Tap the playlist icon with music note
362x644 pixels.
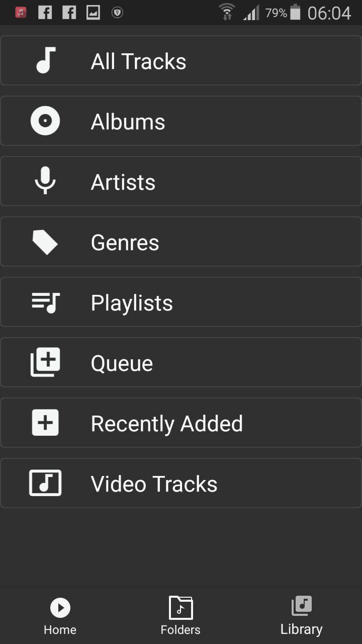coord(45,302)
